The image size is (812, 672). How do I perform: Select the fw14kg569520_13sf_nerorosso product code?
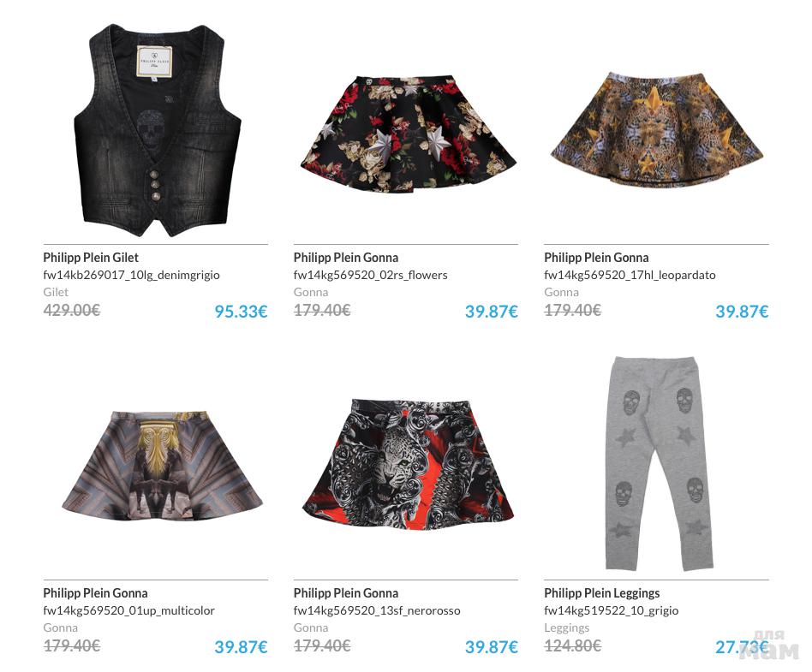pos(377,610)
